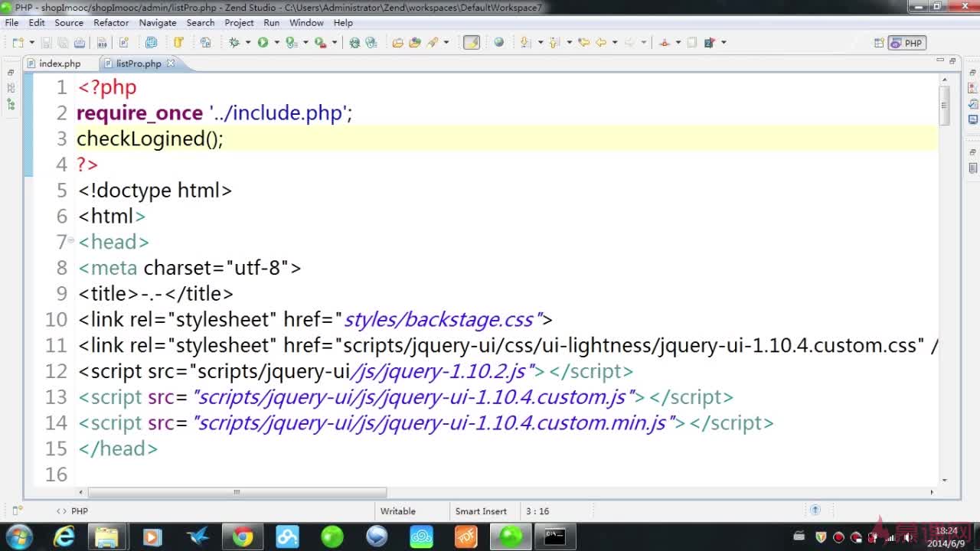The width and height of the screenshot is (980, 551).
Task: Open the Navigate menu
Action: coord(158,23)
